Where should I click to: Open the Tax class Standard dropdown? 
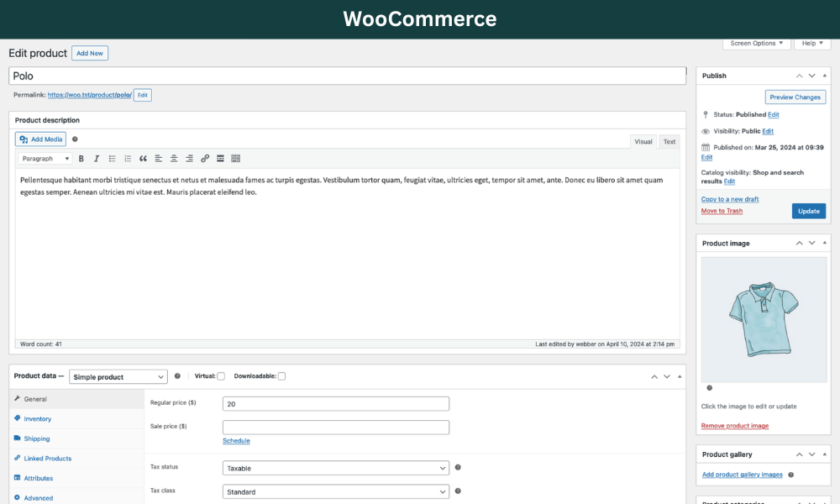336,491
